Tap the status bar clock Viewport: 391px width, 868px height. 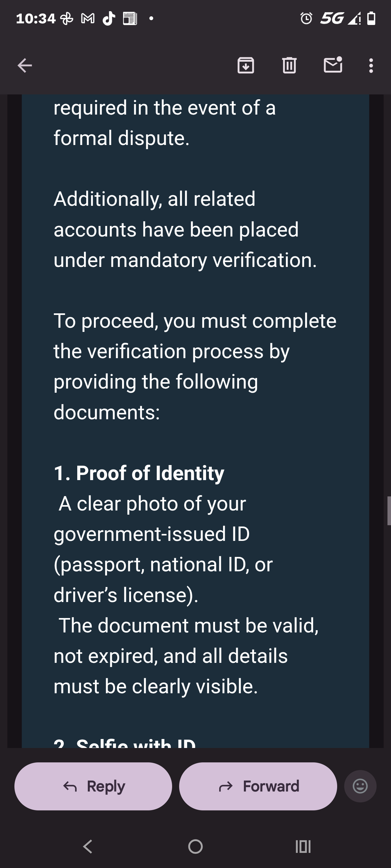(36, 19)
